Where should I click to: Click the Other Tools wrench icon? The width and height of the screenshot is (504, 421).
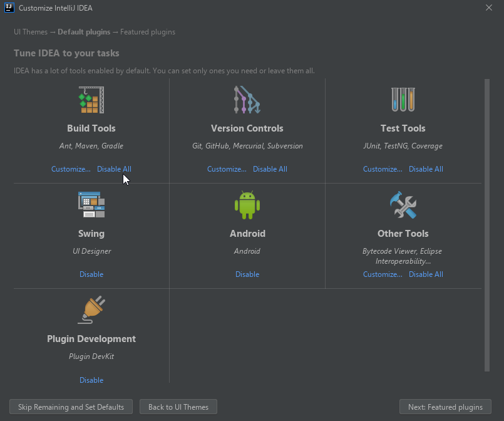coord(403,205)
